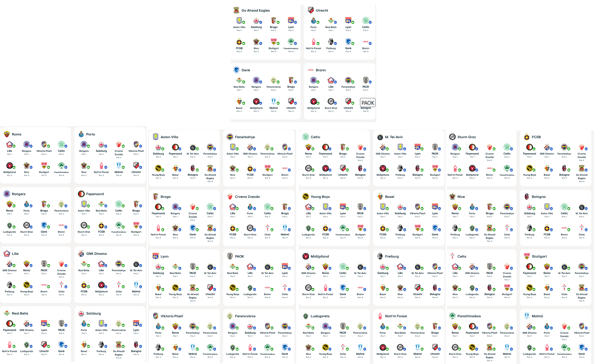Click Midtjylland crest in Nott'm Forest card

coord(382,348)
